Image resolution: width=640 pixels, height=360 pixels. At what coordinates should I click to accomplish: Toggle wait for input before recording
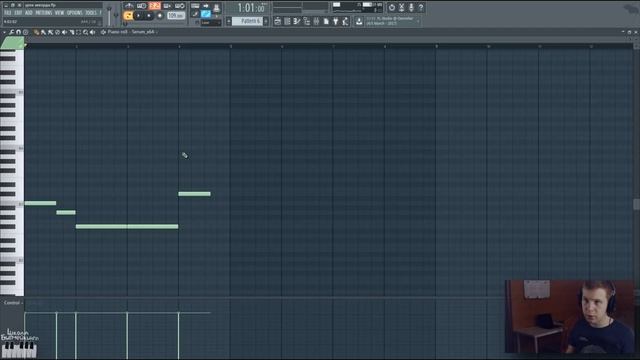tap(142, 6)
